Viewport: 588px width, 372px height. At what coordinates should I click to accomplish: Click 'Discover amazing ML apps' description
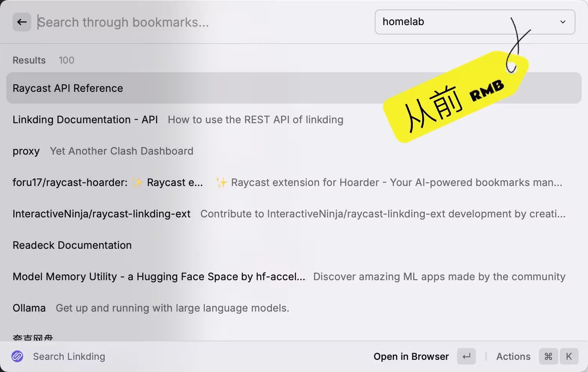439,277
